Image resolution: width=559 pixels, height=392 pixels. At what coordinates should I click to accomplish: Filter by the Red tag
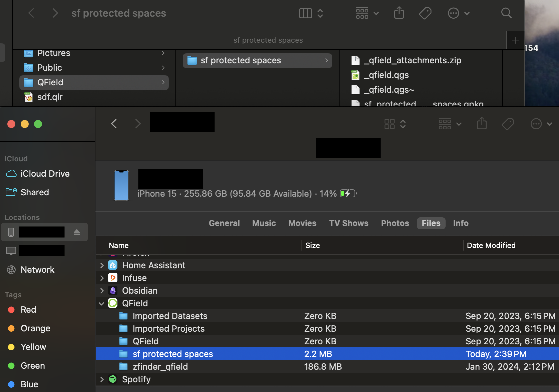point(45,310)
